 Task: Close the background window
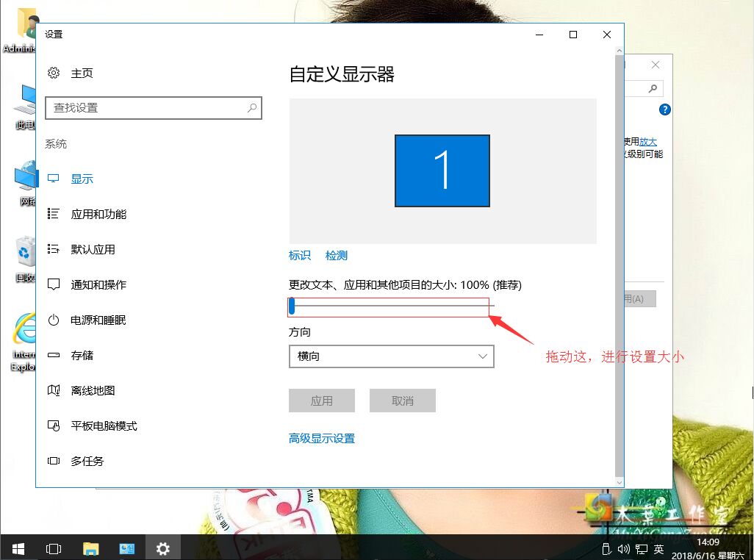[656, 65]
